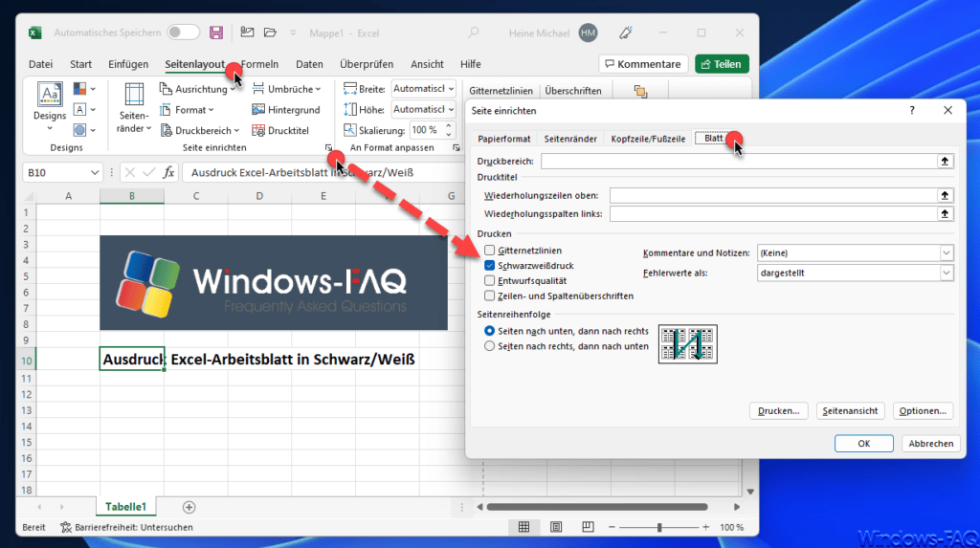Click the Kommentare button

pyautogui.click(x=643, y=64)
